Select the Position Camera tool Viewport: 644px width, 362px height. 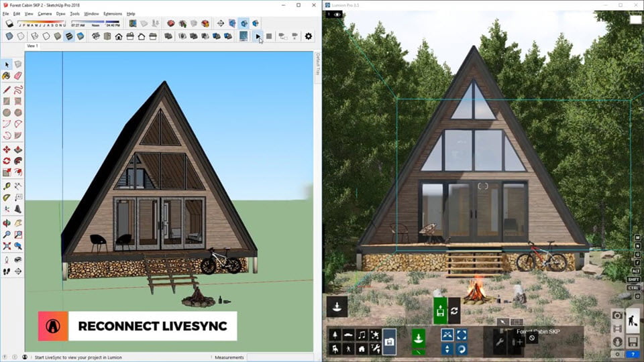click(x=7, y=260)
